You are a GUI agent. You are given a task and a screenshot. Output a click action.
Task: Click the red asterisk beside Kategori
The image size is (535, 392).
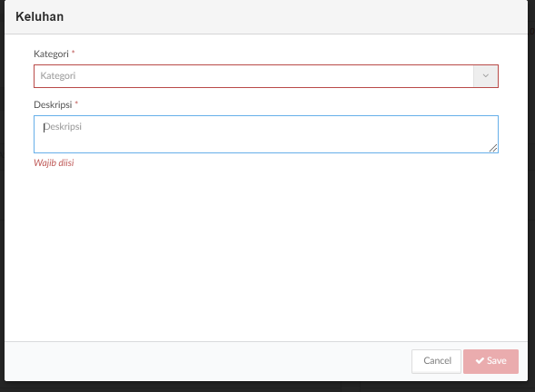(73, 53)
